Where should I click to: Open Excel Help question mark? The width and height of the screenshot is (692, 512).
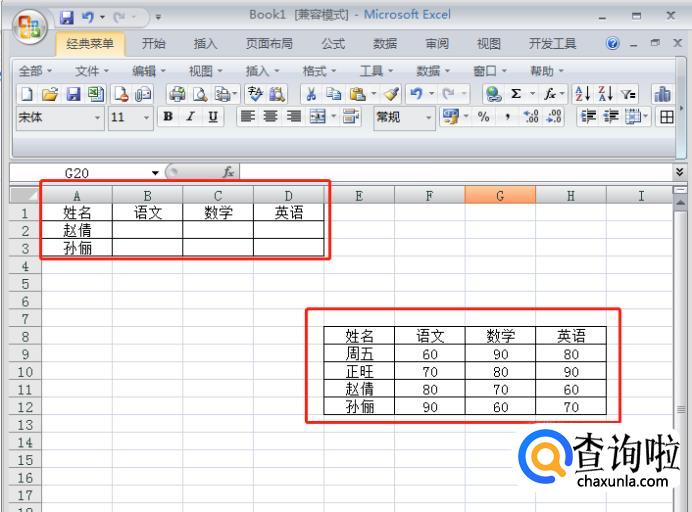[613, 43]
